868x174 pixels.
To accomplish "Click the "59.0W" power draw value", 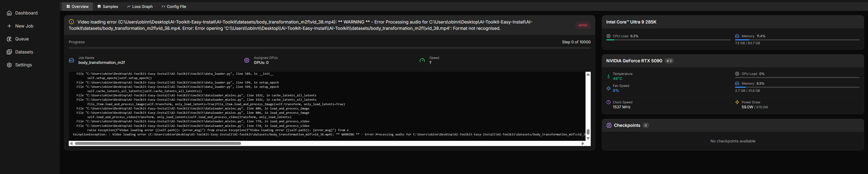I will click(x=747, y=107).
